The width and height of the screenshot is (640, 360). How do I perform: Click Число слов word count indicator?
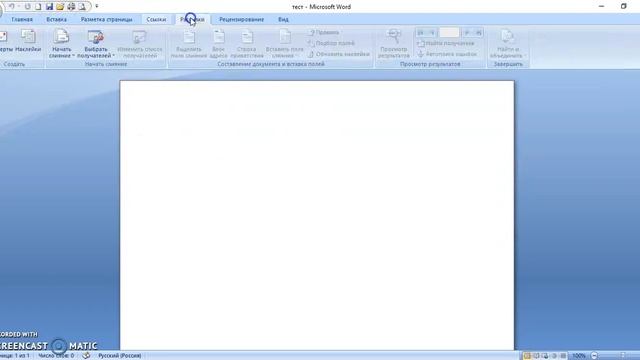click(56, 356)
